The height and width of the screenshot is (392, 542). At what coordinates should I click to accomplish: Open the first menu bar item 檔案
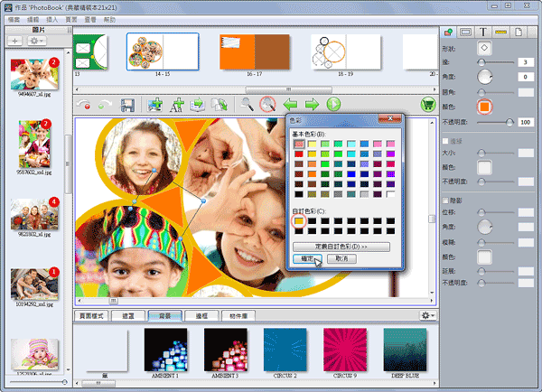point(14,20)
